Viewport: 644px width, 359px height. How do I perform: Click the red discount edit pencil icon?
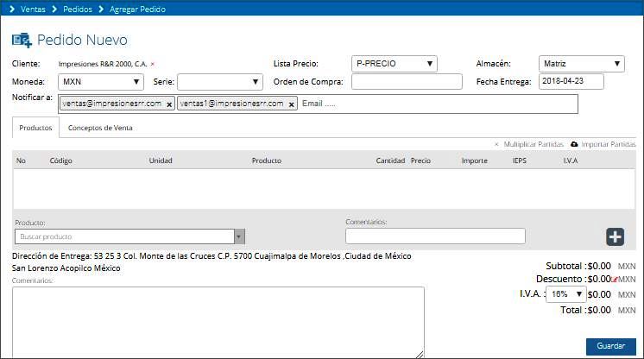[x=615, y=280]
